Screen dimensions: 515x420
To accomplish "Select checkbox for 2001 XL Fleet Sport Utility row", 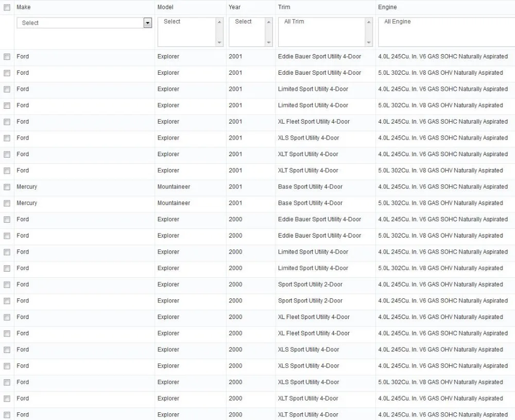I will pyautogui.click(x=7, y=122).
